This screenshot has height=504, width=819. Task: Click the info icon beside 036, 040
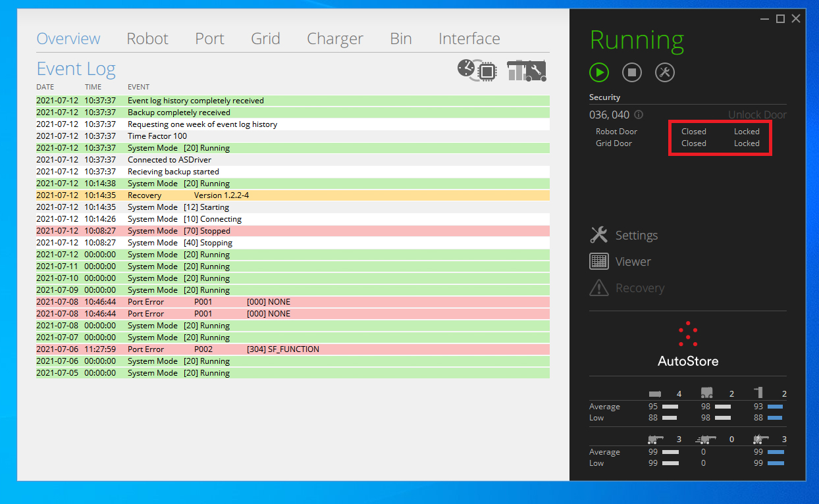pyautogui.click(x=639, y=115)
